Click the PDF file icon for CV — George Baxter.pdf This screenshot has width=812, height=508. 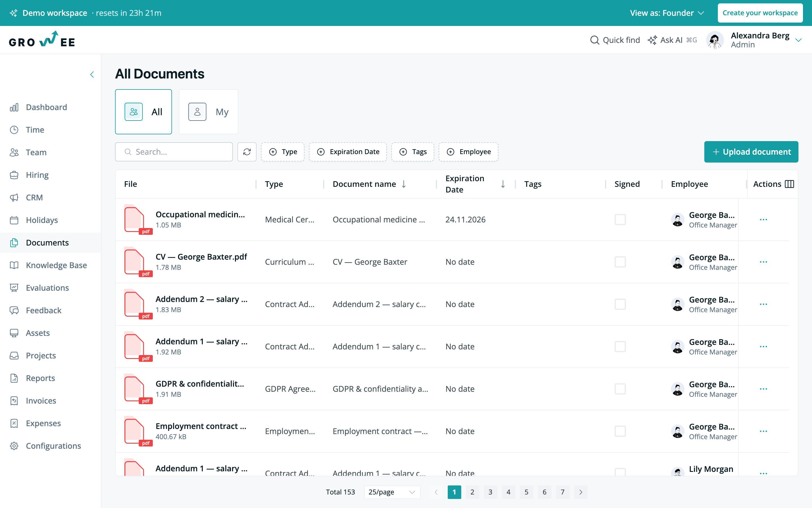click(138, 262)
